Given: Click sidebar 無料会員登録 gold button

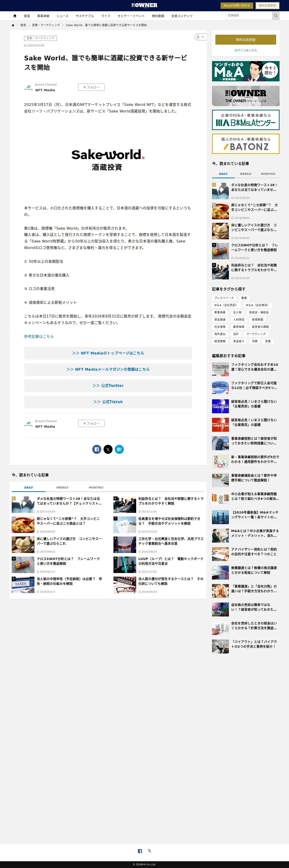Looking at the screenshot, I should (x=246, y=40).
